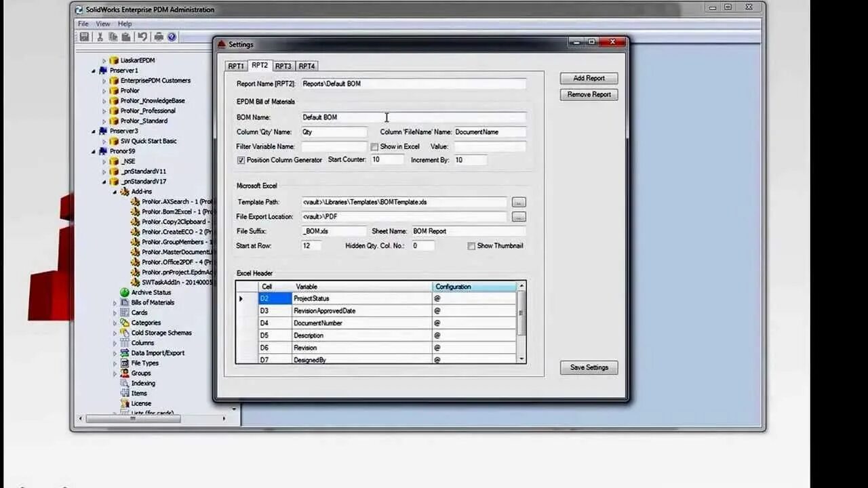The width and height of the screenshot is (868, 488).
Task: Click the Save toolbar icon
Action: [x=84, y=37]
